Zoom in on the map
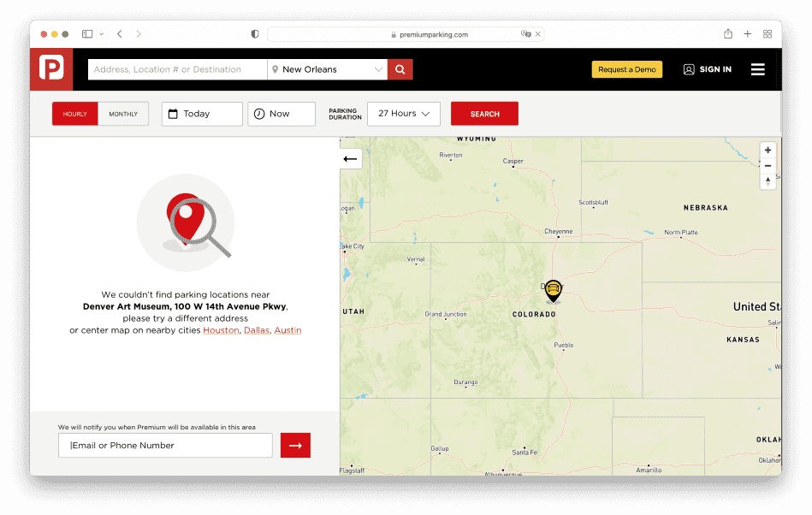812x515 pixels. click(768, 150)
